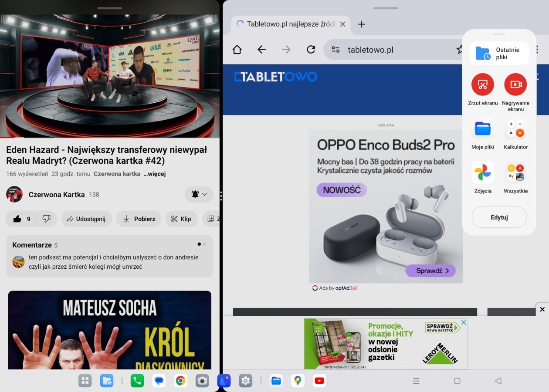This screenshot has height=392, width=549.
Task: Tap the Edytuj button in side panel
Action: 499,217
